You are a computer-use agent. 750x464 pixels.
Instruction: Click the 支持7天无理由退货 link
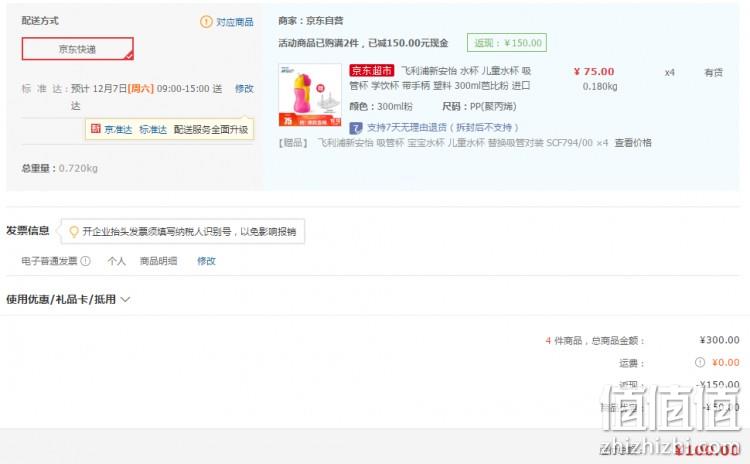[442, 128]
